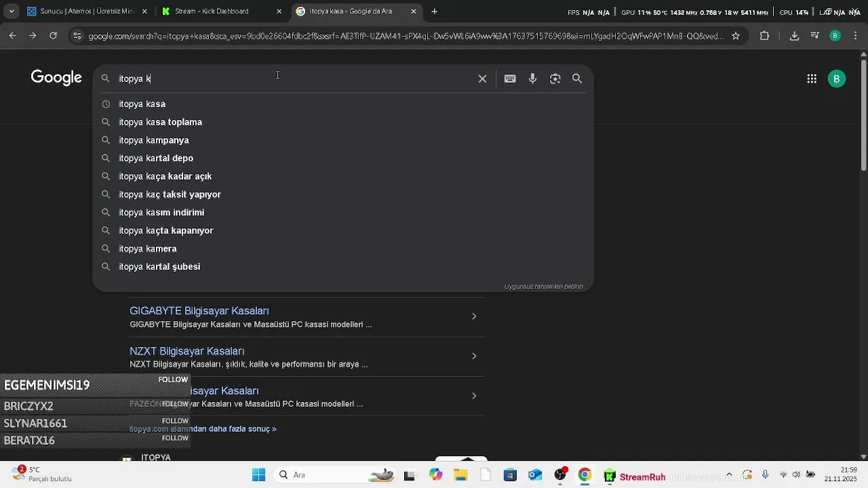Viewport: 868px width, 488px height.
Task: Expand the NZXT result chevron
Action: point(474,357)
